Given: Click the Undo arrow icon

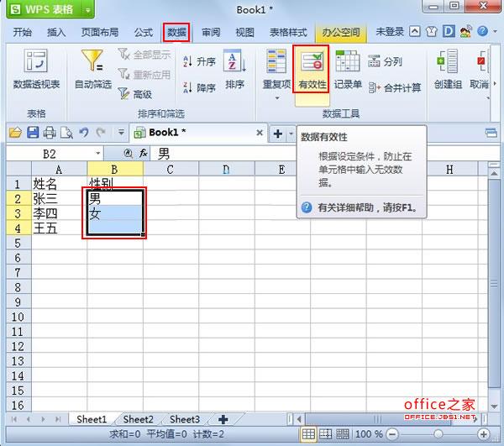Looking at the screenshot, I should 83,133.
